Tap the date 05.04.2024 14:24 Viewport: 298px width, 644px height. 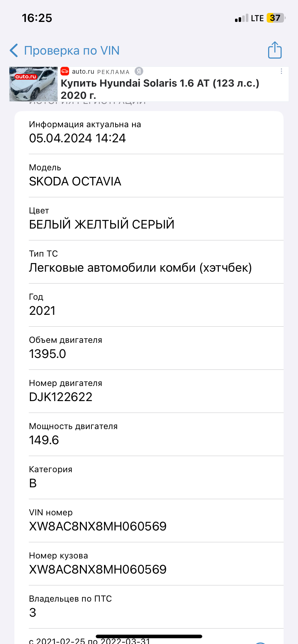point(77,138)
